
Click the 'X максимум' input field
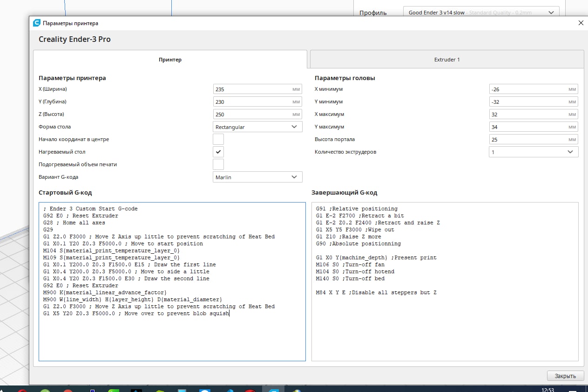point(534,114)
